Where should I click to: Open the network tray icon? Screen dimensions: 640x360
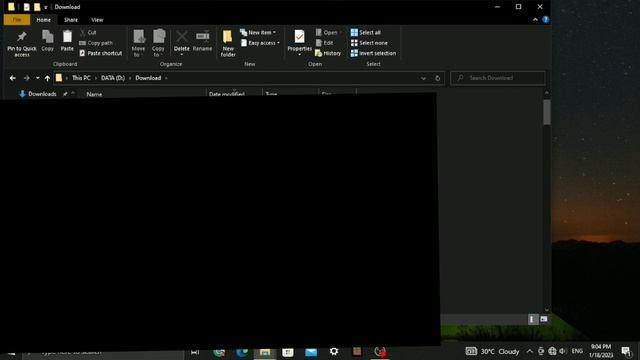click(x=552, y=351)
